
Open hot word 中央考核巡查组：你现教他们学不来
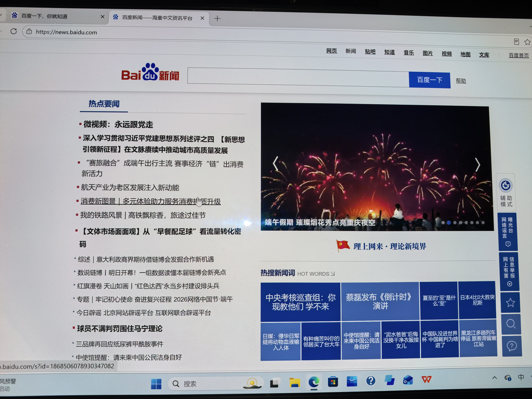(x=300, y=302)
